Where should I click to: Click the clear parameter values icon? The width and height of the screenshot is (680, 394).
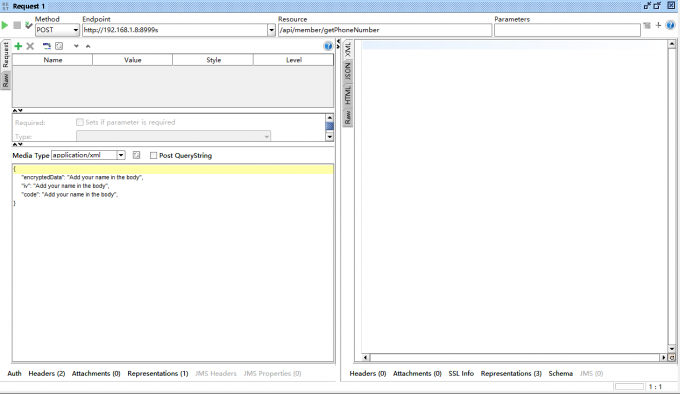tap(59, 46)
